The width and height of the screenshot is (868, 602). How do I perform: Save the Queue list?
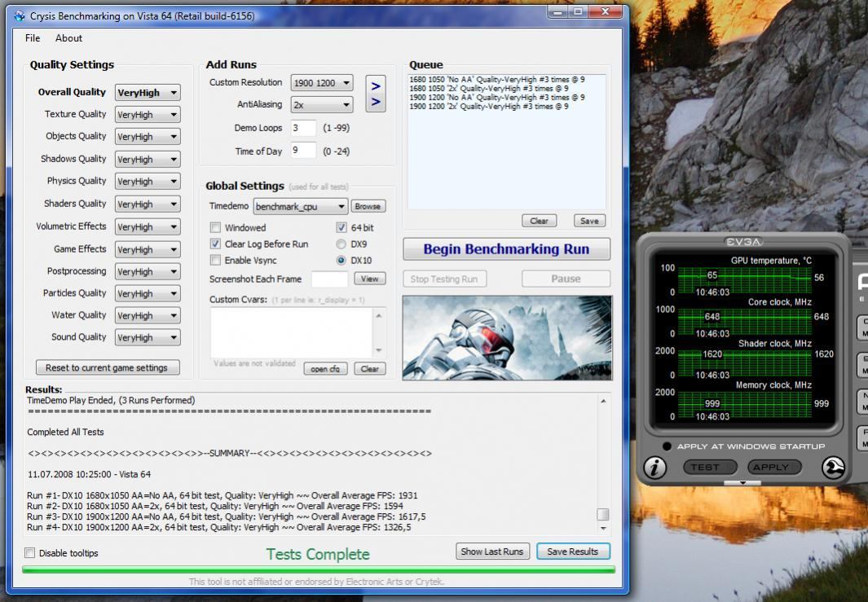(589, 221)
